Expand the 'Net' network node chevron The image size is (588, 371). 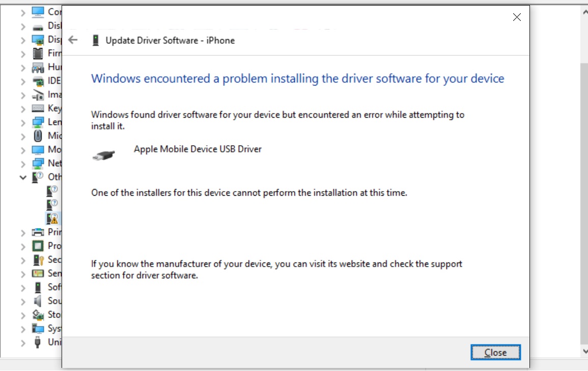click(x=23, y=164)
